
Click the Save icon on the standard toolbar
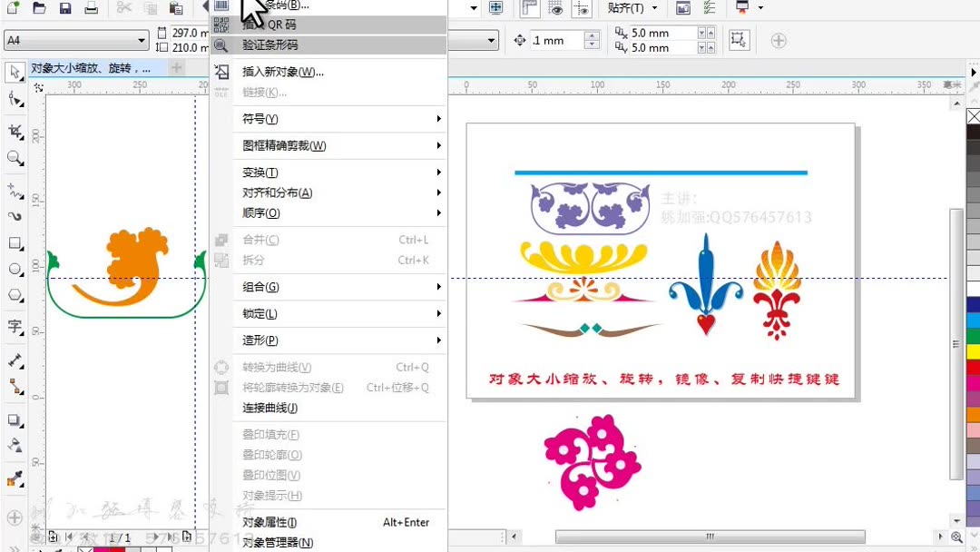click(x=65, y=8)
